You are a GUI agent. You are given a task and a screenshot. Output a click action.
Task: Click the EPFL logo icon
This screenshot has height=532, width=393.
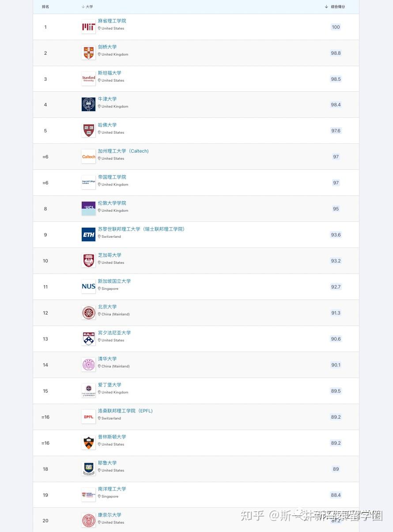[x=88, y=417]
